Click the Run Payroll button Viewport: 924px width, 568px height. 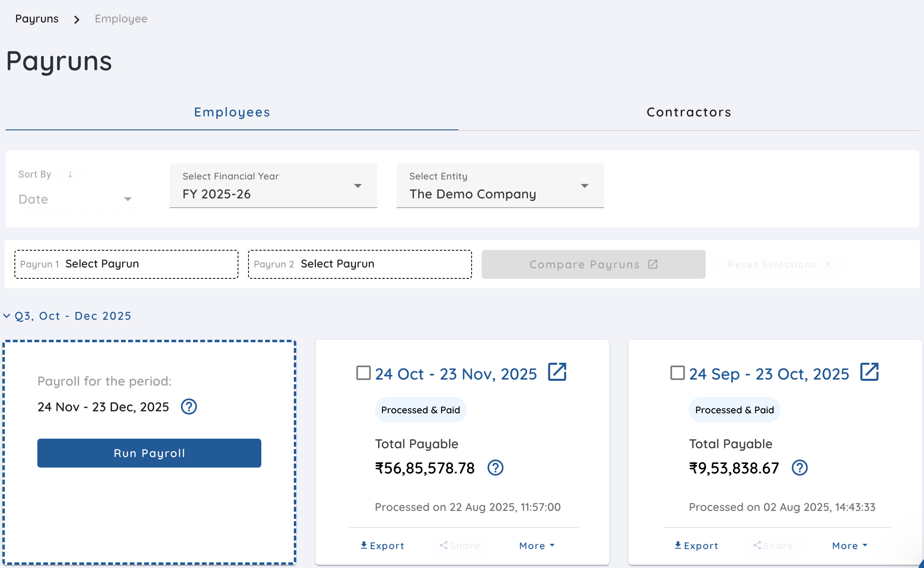point(149,453)
